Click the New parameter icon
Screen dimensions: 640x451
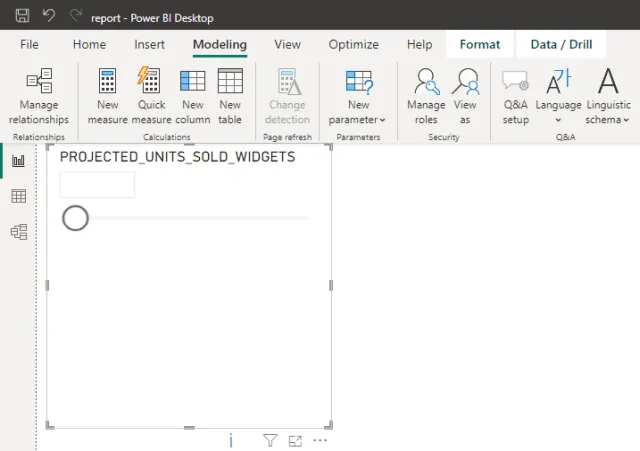[x=359, y=81]
